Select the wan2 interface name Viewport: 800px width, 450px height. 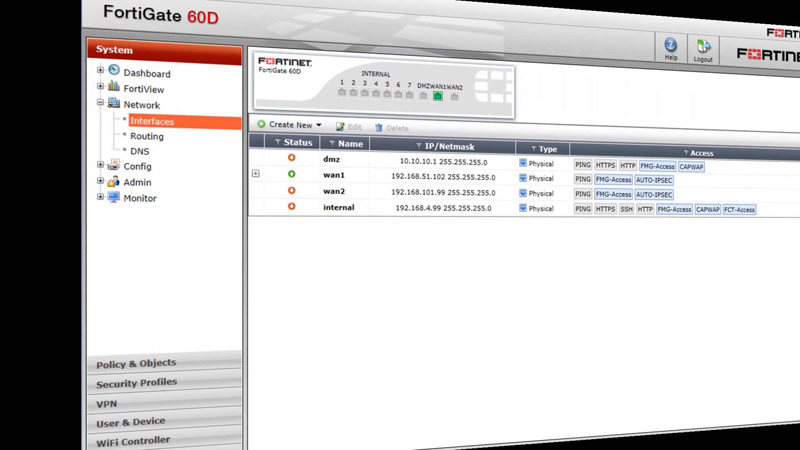[334, 191]
